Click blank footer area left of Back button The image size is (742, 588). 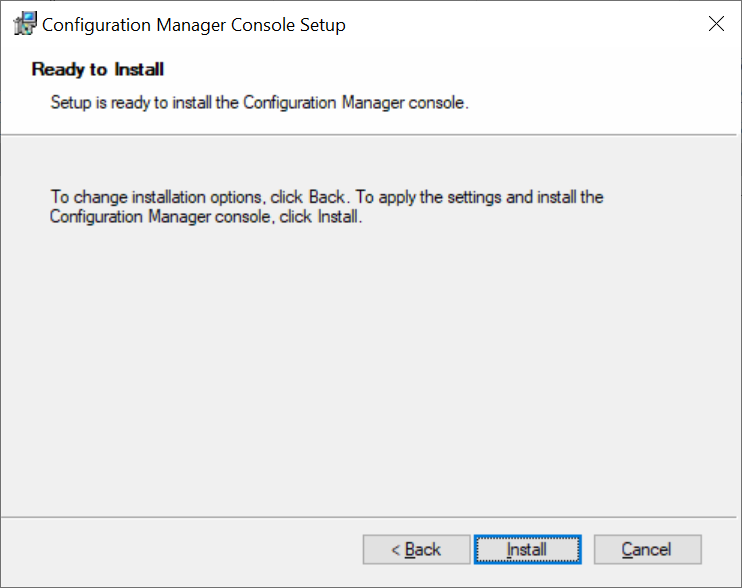pos(182,549)
